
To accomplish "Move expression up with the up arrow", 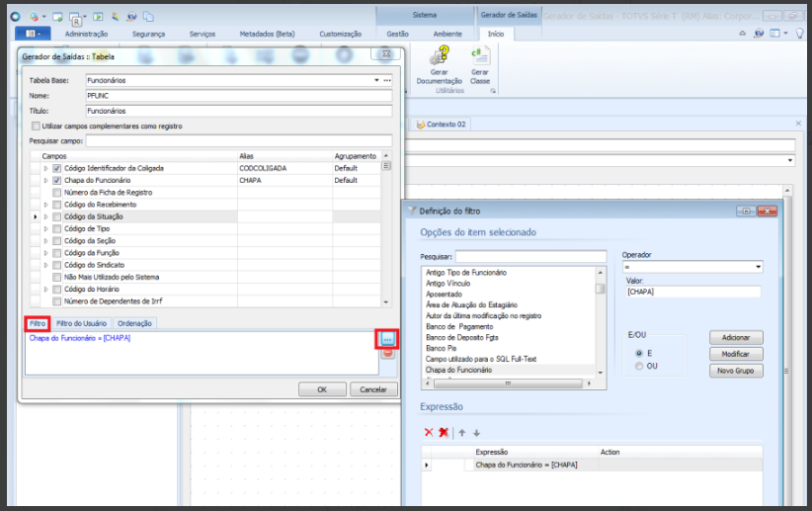I will [x=462, y=433].
